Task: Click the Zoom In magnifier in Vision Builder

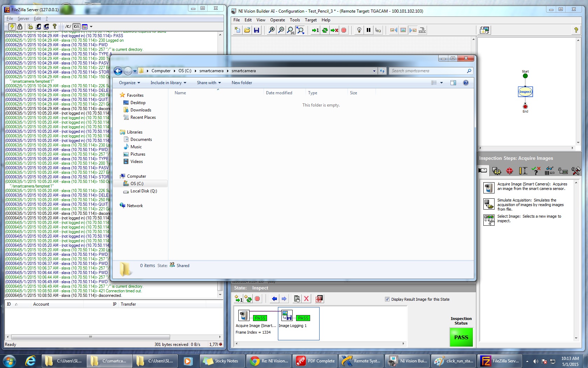Action: (271, 30)
